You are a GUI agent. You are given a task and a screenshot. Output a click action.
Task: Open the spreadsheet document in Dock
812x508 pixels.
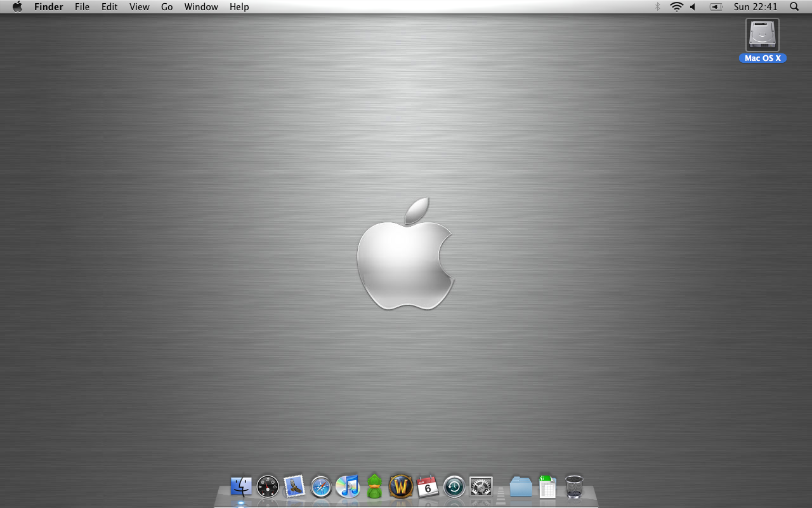point(547,486)
